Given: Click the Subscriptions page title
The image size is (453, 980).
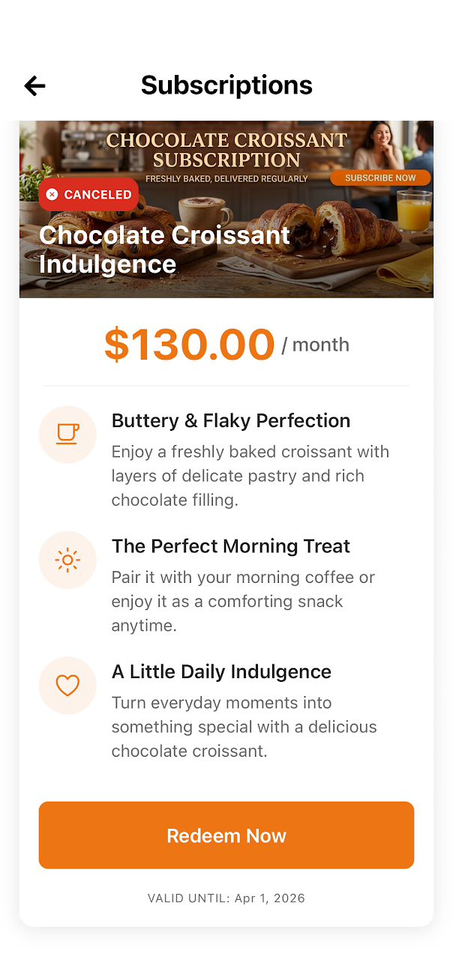Looking at the screenshot, I should (x=226, y=85).
